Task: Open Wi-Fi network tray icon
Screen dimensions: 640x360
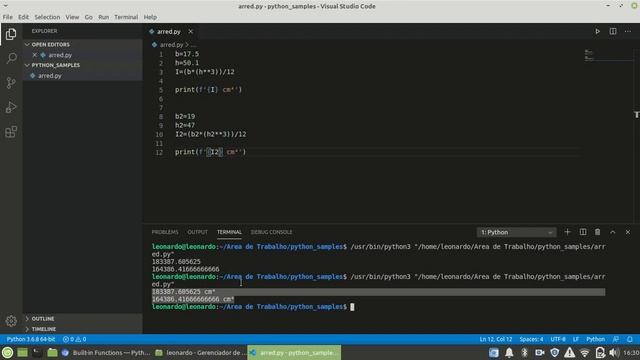Action: click(584, 353)
